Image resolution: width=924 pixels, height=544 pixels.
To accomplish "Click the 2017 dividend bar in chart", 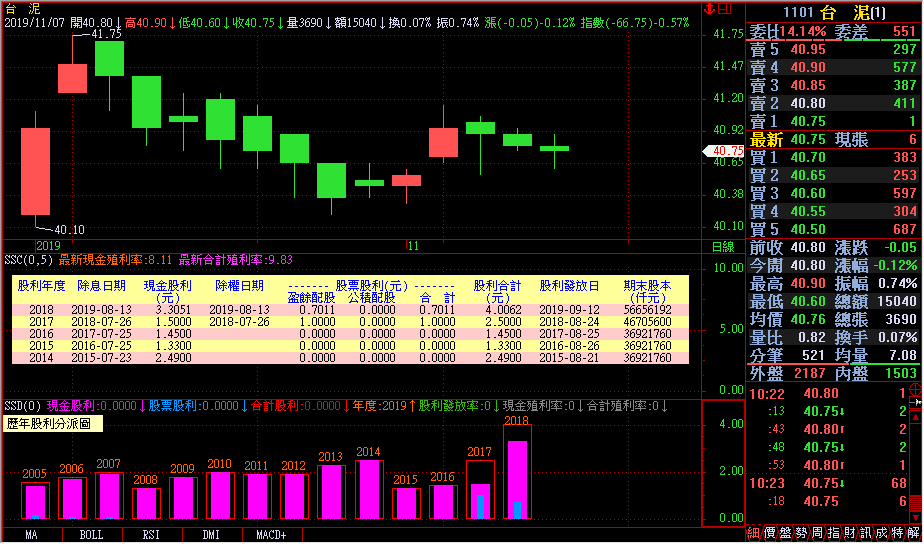I will [480, 489].
